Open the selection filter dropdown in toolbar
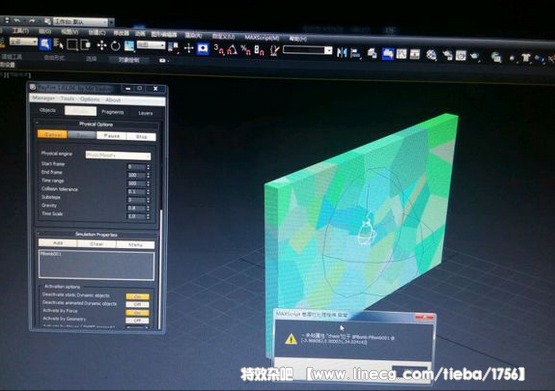555x391 pixels. pos(23,41)
